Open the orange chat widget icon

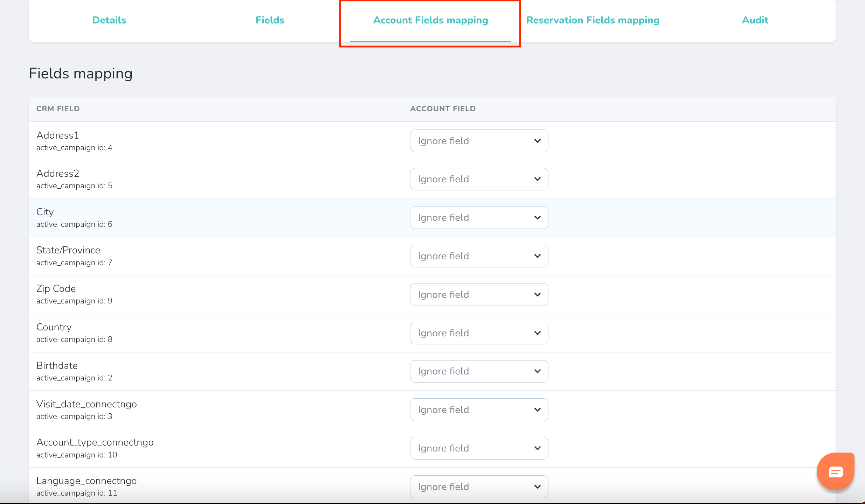[835, 471]
